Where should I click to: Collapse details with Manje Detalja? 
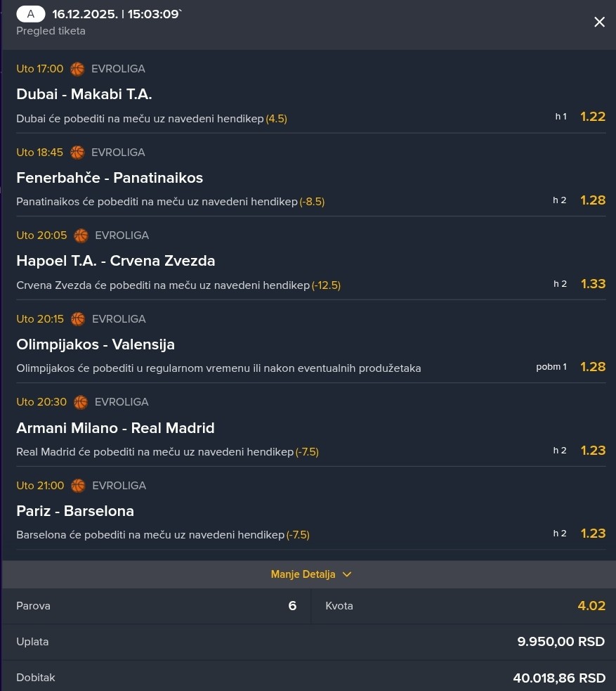(x=303, y=574)
